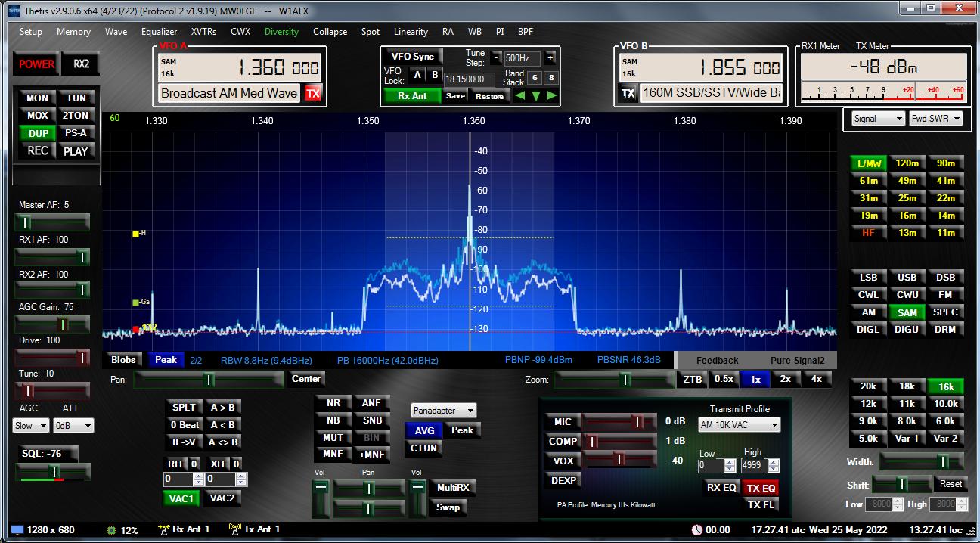Click the Tx Ant 1 tower icon
980x543 pixels.
[x=234, y=529]
